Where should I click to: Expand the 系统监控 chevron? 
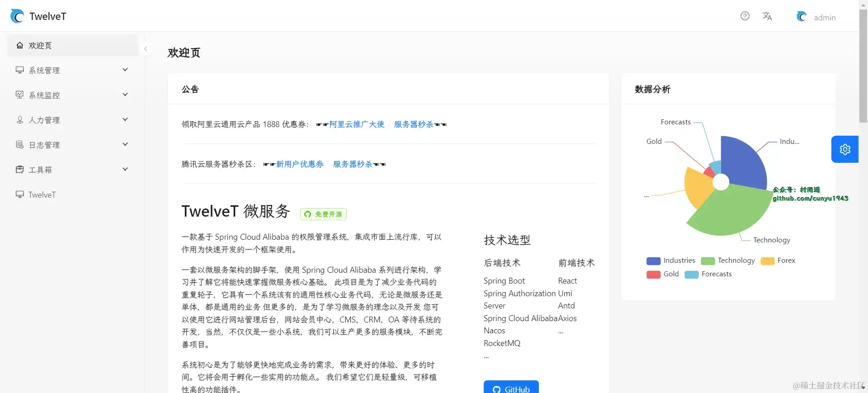[x=125, y=95]
